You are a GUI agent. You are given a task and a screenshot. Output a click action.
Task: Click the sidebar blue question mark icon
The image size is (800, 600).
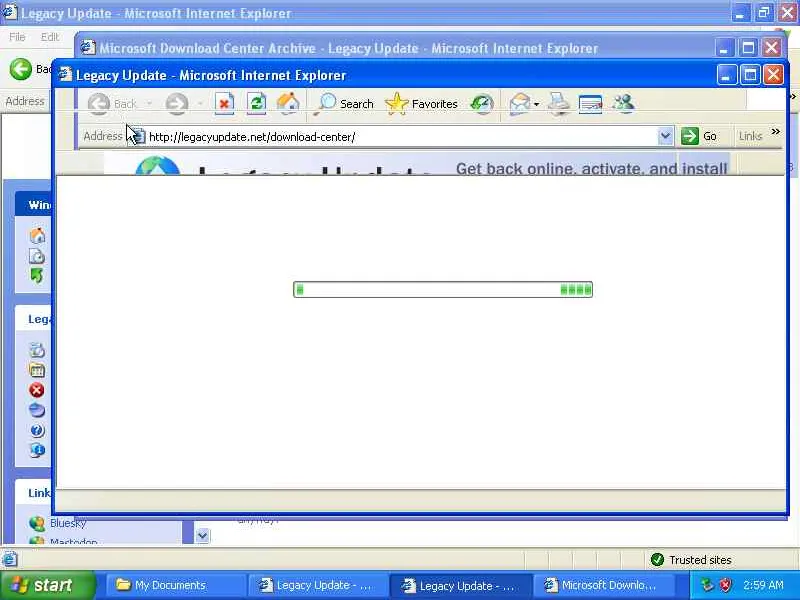click(x=37, y=430)
